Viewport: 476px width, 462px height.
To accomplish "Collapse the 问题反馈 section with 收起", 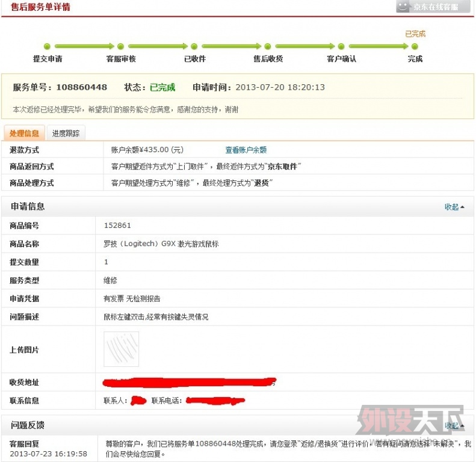I will pos(454,425).
